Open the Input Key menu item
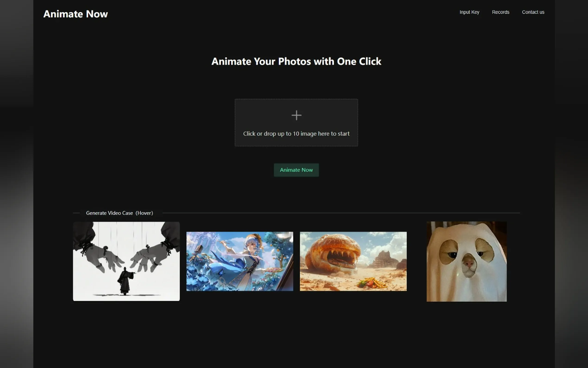Screen dimensions: 588x368 [x=469, y=12]
